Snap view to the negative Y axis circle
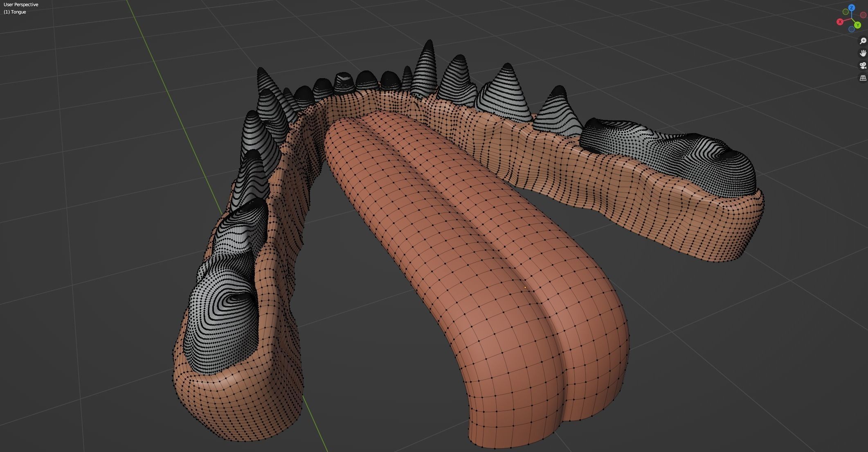 point(846,12)
